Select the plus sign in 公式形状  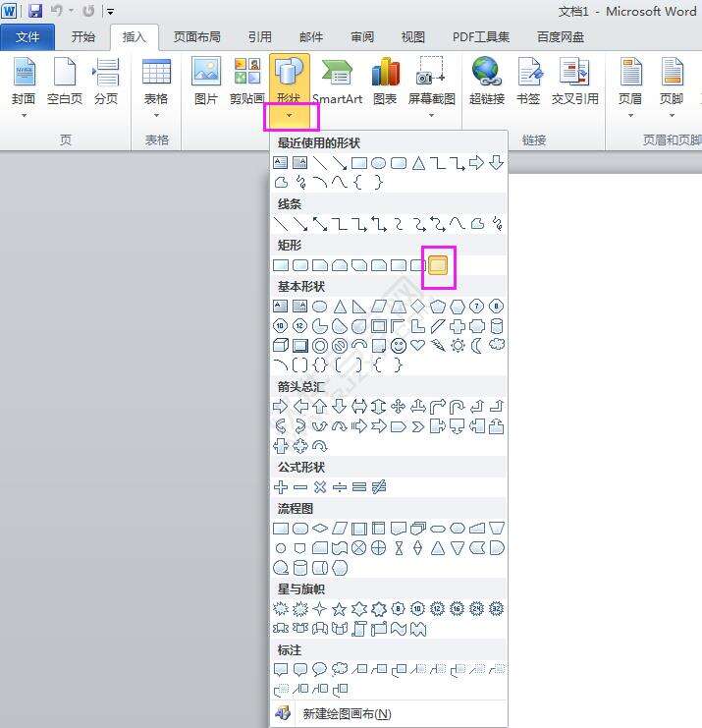coord(281,487)
